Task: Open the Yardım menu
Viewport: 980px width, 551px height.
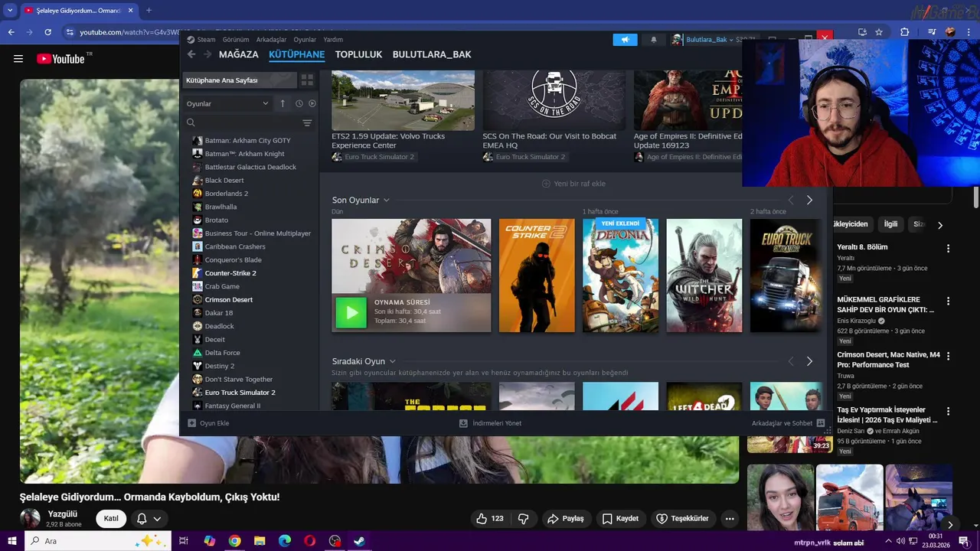Action: pos(333,40)
